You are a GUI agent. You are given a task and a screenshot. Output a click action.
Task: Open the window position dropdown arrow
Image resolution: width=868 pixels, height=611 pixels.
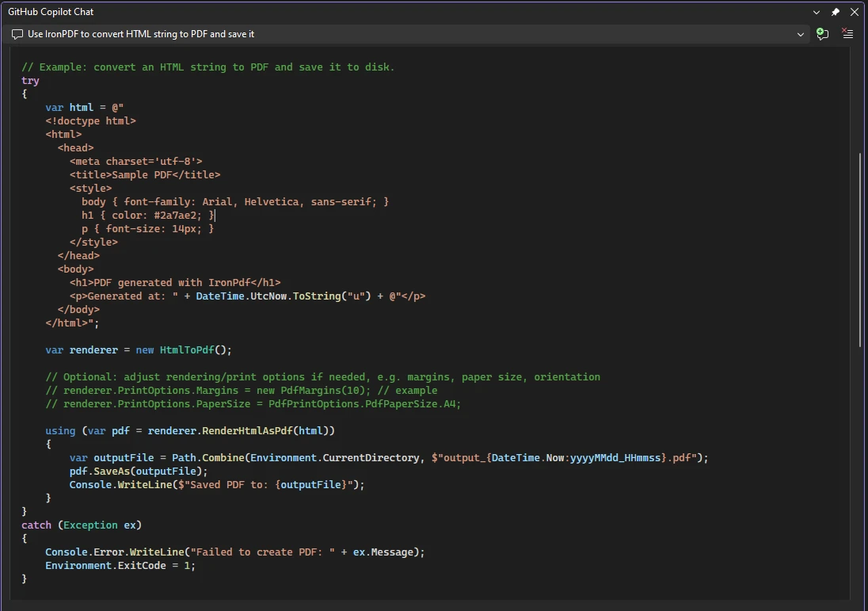point(817,12)
